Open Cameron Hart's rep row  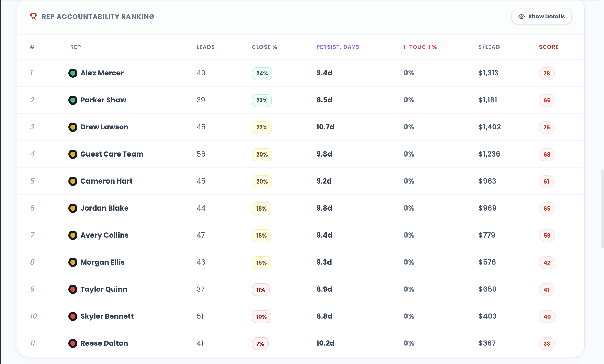pos(106,181)
